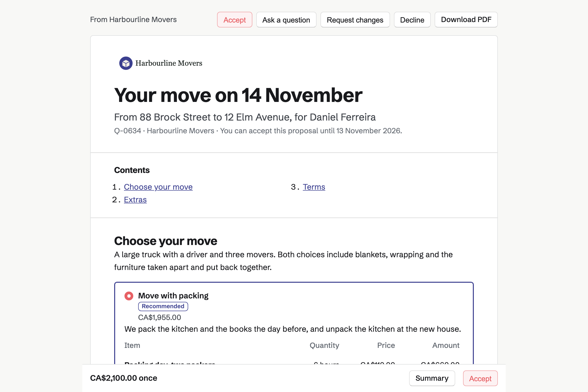The image size is (588, 392).
Task: Click the Request changes button
Action: (355, 20)
